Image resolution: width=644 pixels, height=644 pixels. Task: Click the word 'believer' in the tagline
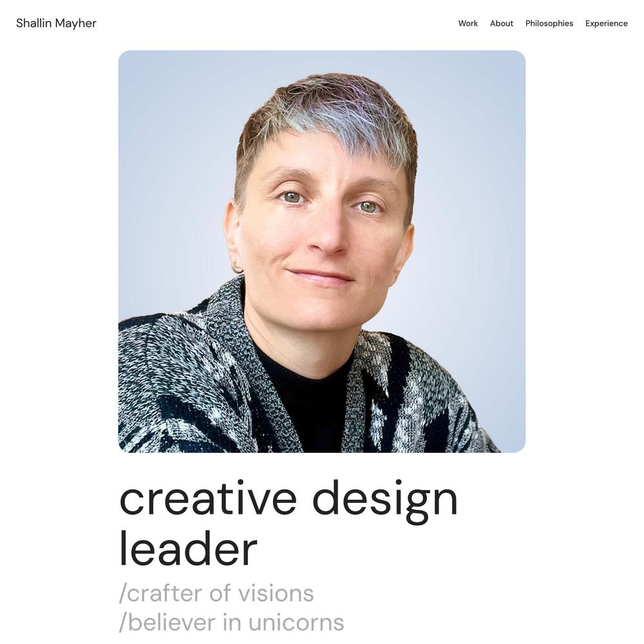(x=172, y=622)
